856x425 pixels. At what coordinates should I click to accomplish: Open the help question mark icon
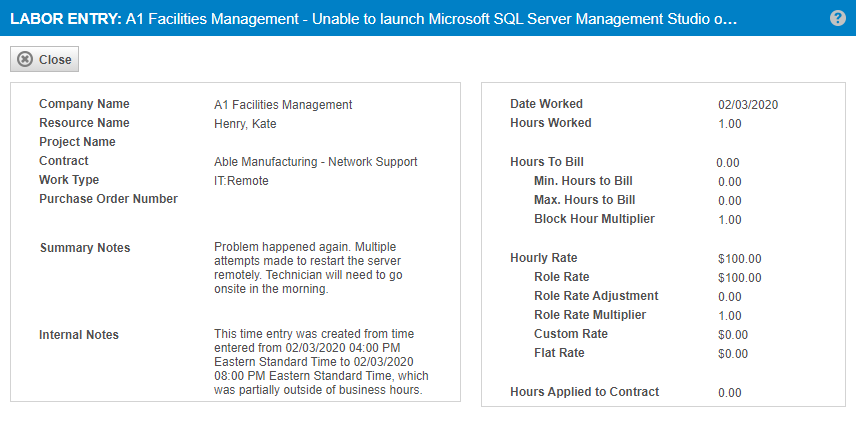tap(837, 18)
